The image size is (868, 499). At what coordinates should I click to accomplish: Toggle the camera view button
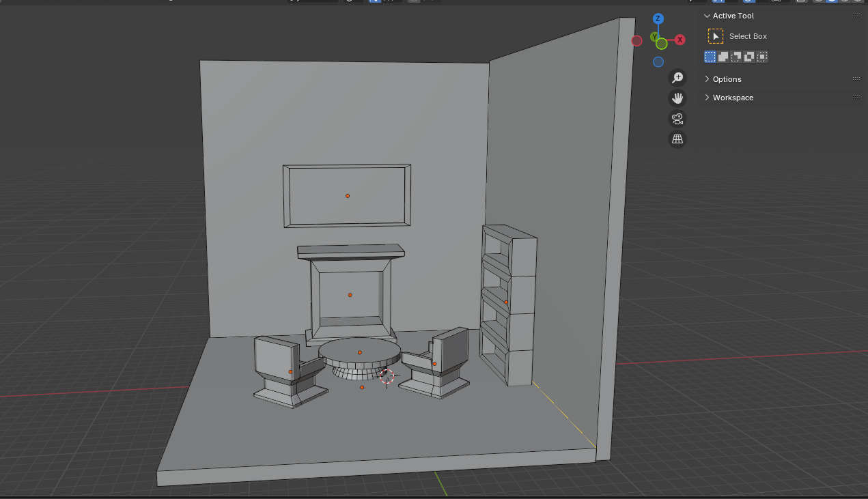pyautogui.click(x=677, y=119)
